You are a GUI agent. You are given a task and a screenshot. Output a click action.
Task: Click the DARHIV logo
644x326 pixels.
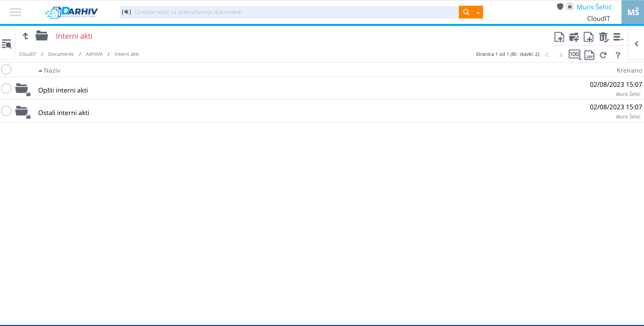pyautogui.click(x=72, y=12)
